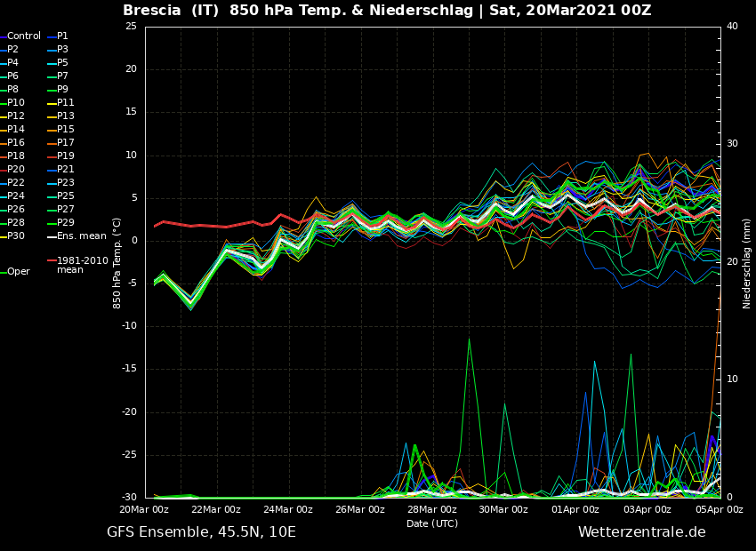Viewport: 756px width, 551px height.
Task: Click the Date (UTC) axis label
Action: [432, 523]
